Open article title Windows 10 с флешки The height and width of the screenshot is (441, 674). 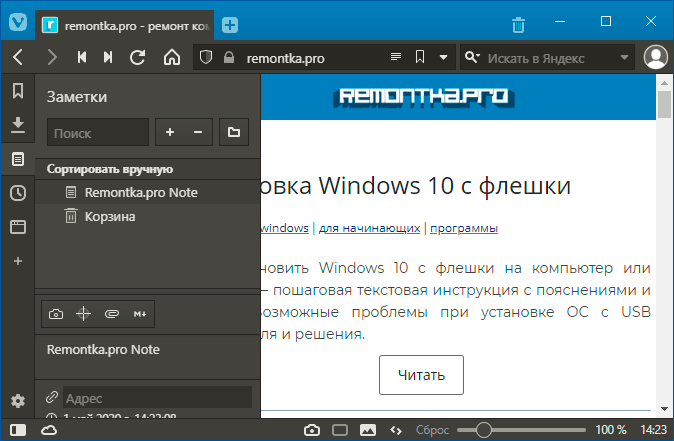point(416,185)
